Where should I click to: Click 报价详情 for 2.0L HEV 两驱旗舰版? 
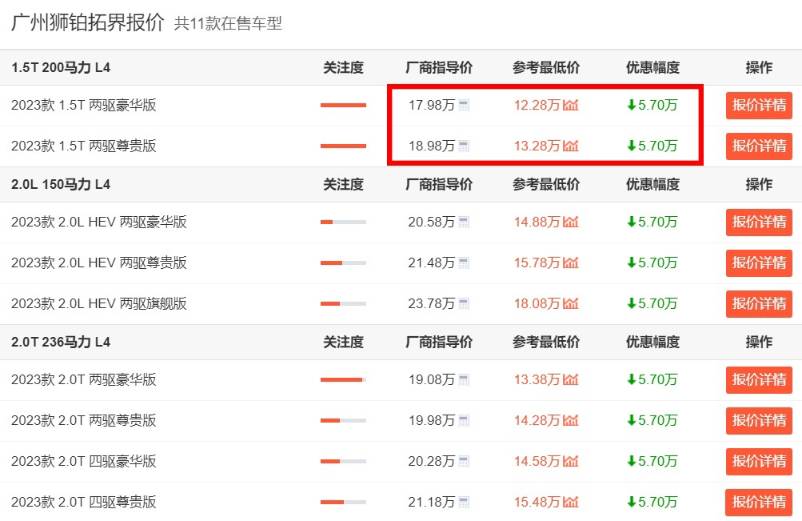pos(759,304)
